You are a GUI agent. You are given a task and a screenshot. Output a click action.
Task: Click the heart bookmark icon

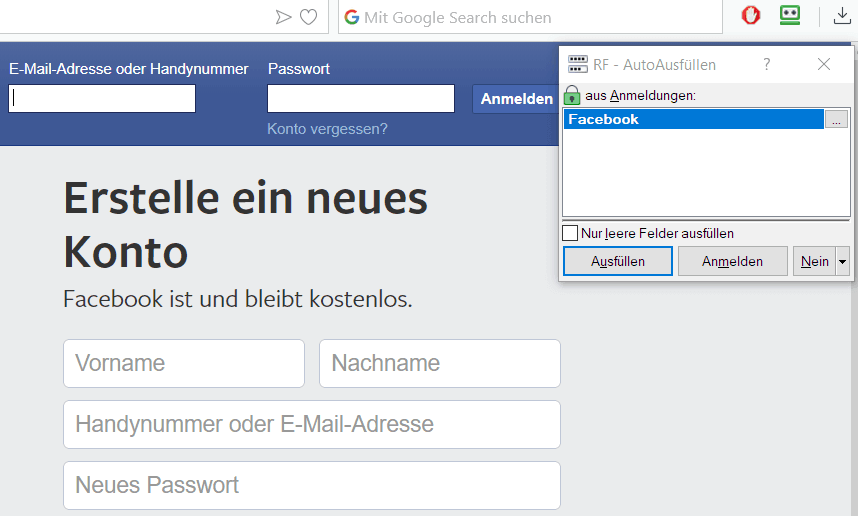[309, 18]
